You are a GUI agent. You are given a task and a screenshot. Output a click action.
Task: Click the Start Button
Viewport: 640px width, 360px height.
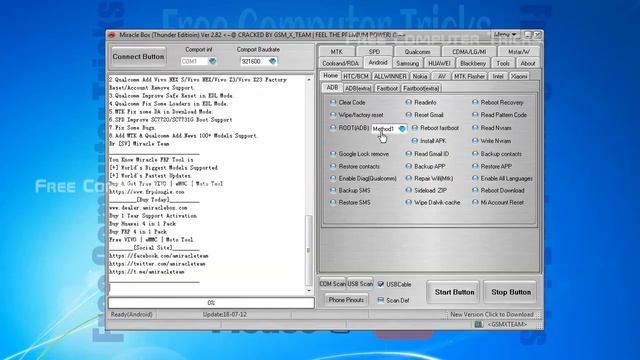[x=454, y=292]
